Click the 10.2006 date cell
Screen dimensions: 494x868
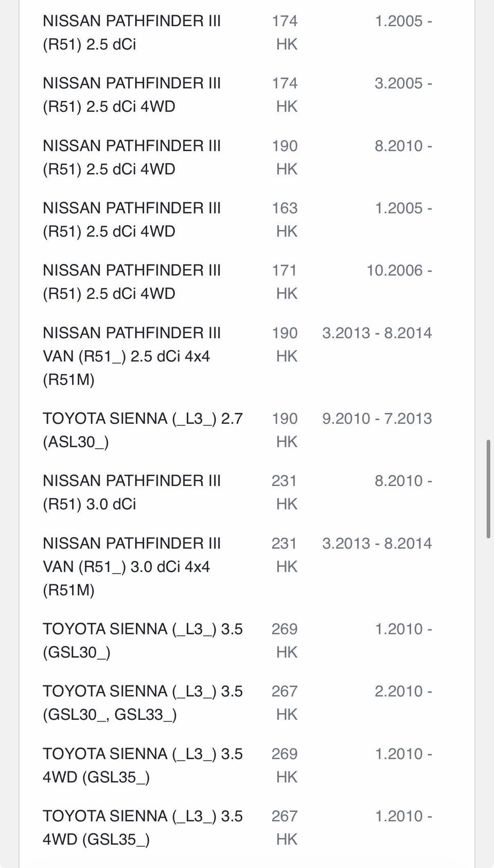(399, 270)
